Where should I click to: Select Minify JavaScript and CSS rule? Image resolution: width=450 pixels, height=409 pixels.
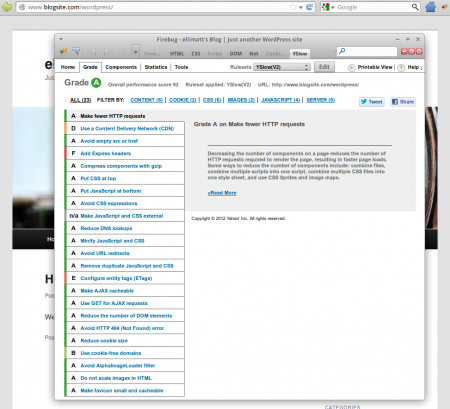point(124,241)
